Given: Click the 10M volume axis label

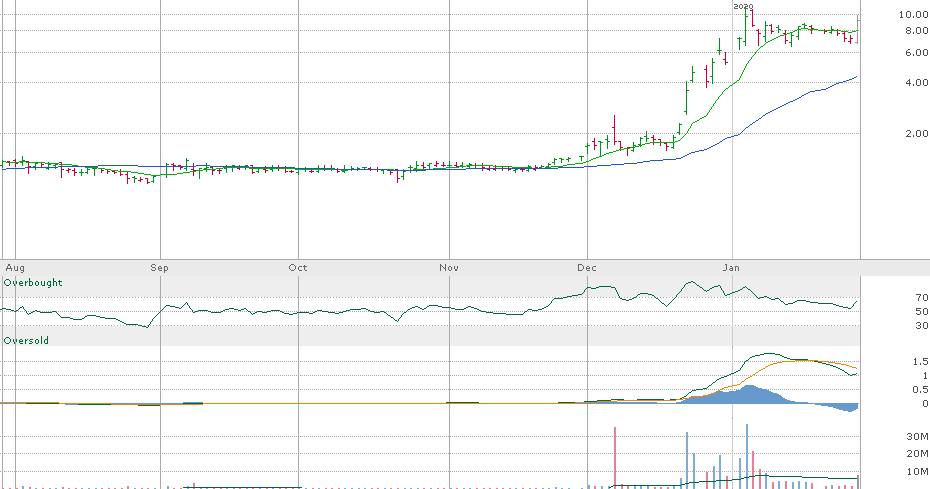Looking at the screenshot, I should coord(917,471).
